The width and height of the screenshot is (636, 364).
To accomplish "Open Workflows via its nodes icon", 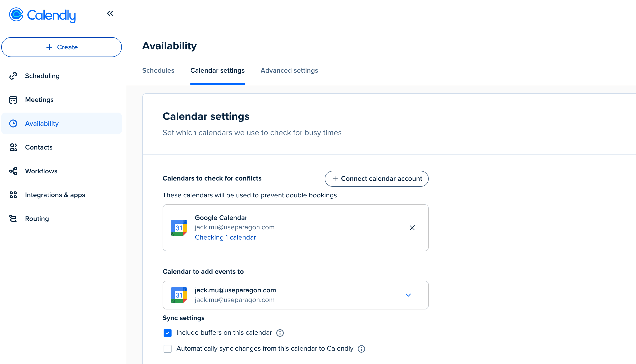I will coord(13,171).
